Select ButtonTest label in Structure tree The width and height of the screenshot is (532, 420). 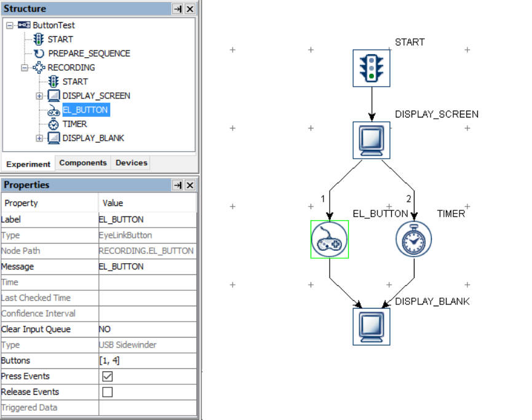[54, 25]
